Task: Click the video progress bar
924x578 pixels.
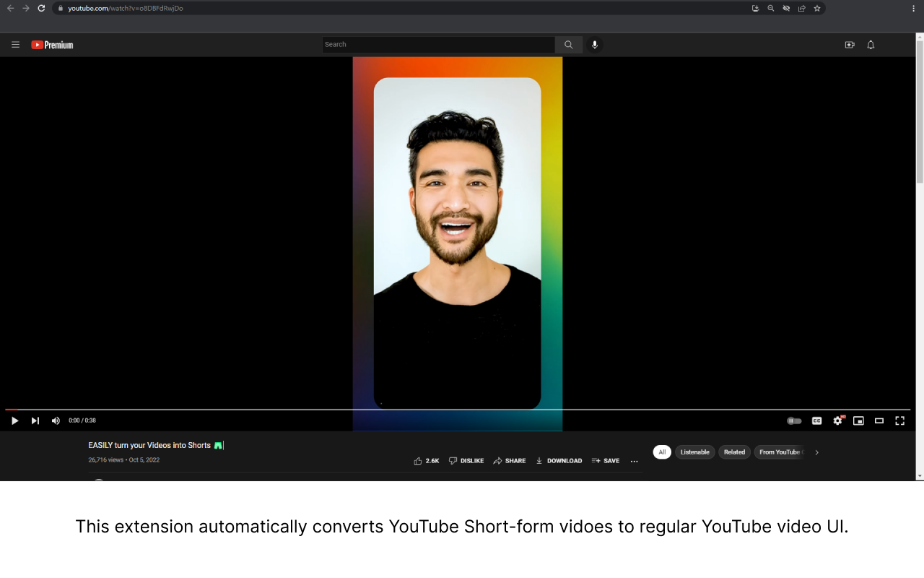Action: click(458, 410)
